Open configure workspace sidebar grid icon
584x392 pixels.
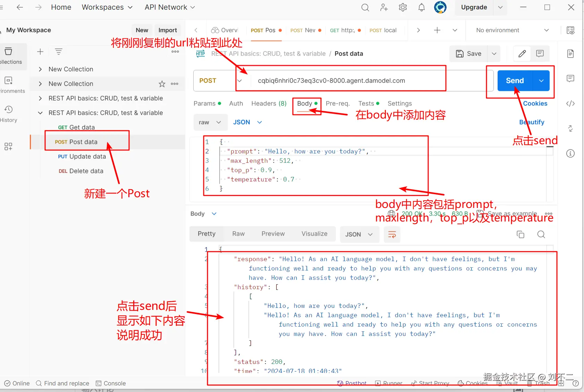(8, 146)
